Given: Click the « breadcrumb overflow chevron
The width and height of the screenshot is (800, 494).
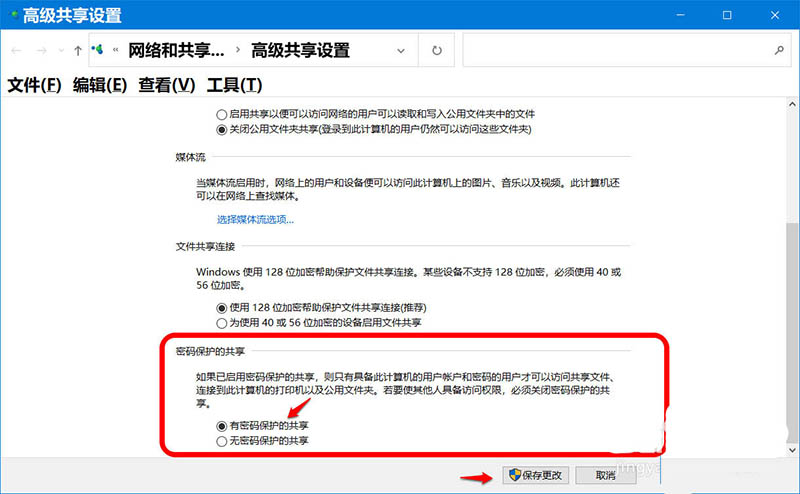Looking at the screenshot, I should 116,50.
